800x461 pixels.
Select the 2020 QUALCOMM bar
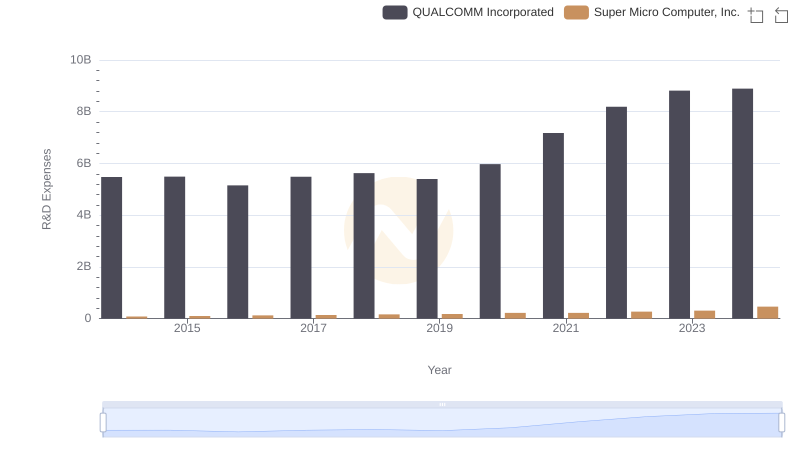(490, 241)
